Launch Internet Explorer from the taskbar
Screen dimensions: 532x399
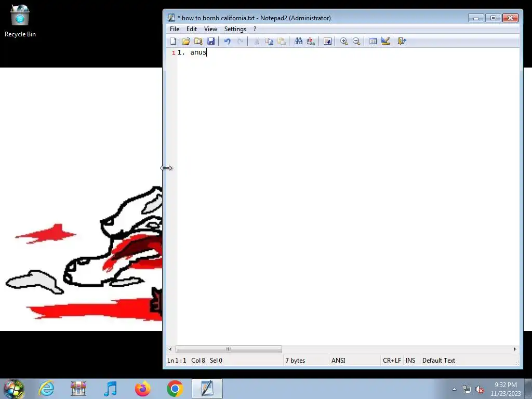pyautogui.click(x=46, y=389)
